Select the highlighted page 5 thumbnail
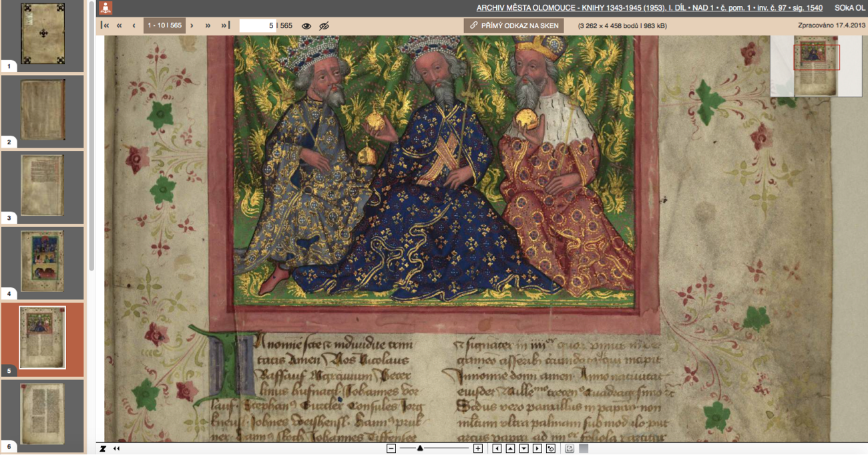The width and height of the screenshot is (868, 455). [x=43, y=337]
